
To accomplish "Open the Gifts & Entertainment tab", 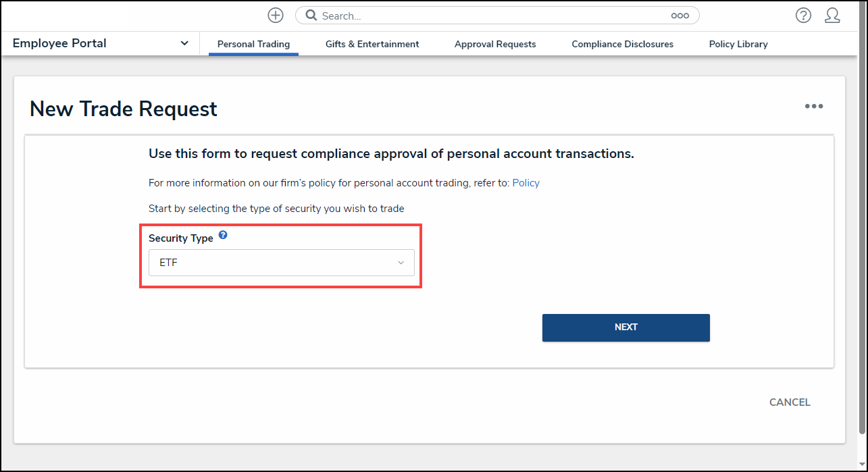I will [372, 45].
